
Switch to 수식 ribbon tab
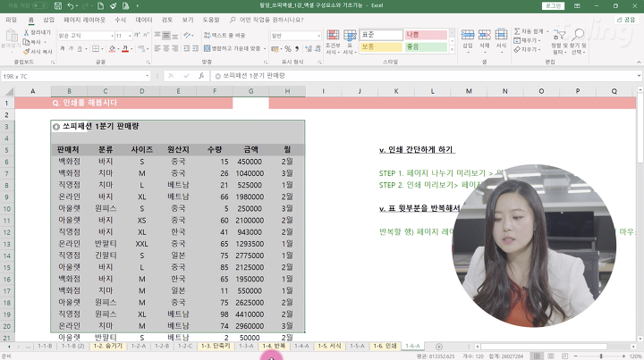121,20
